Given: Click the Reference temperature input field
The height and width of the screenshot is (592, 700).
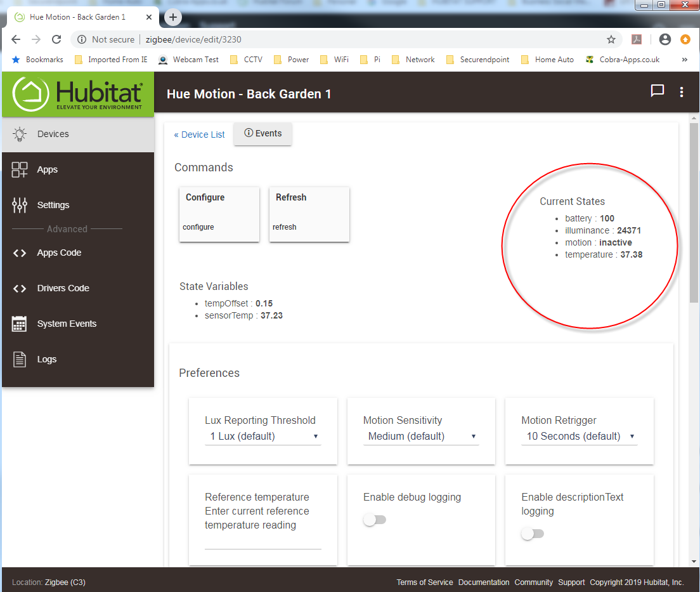Looking at the screenshot, I should pos(262,541).
